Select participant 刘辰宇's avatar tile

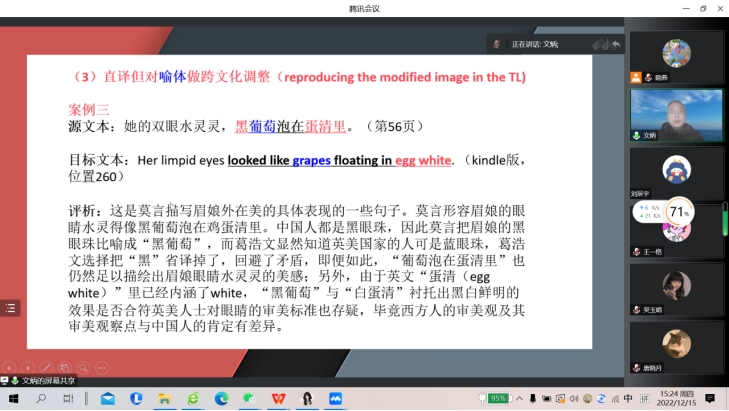coord(676,169)
